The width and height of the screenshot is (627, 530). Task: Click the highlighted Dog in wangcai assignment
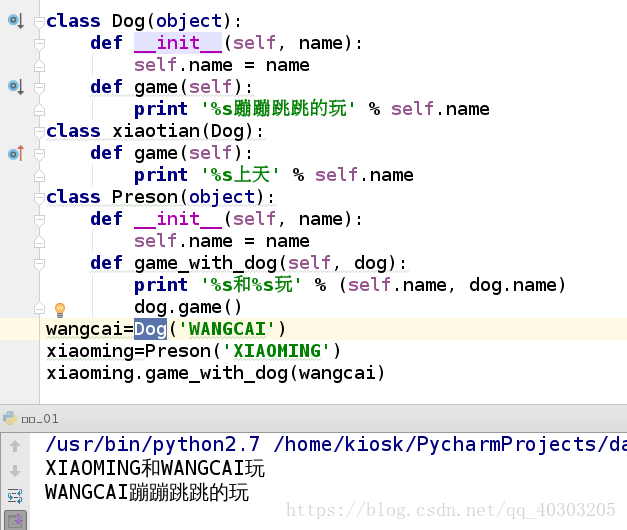coord(150,329)
